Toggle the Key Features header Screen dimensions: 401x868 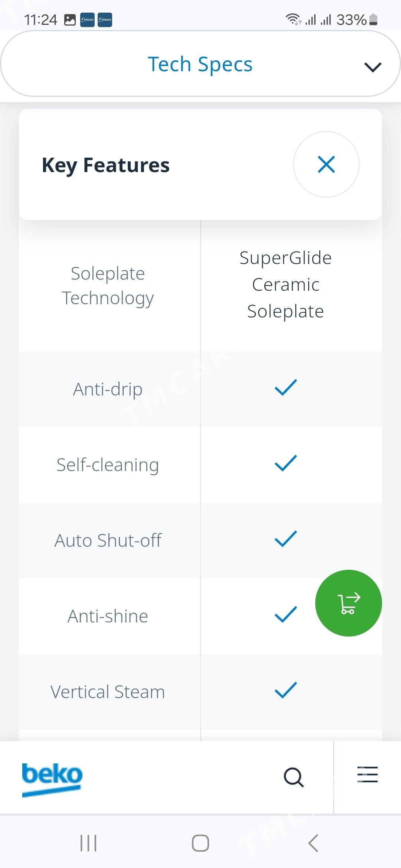pos(106,165)
